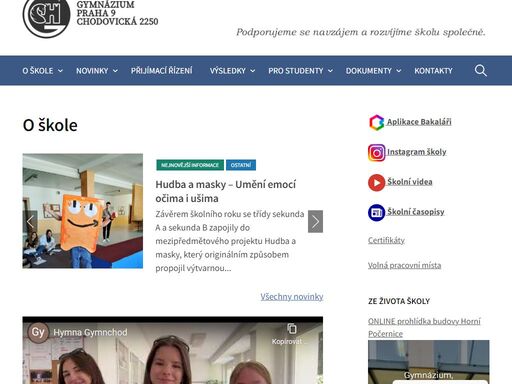Open the DOKUMENTY navigation item
The height and width of the screenshot is (384, 512).
click(369, 71)
